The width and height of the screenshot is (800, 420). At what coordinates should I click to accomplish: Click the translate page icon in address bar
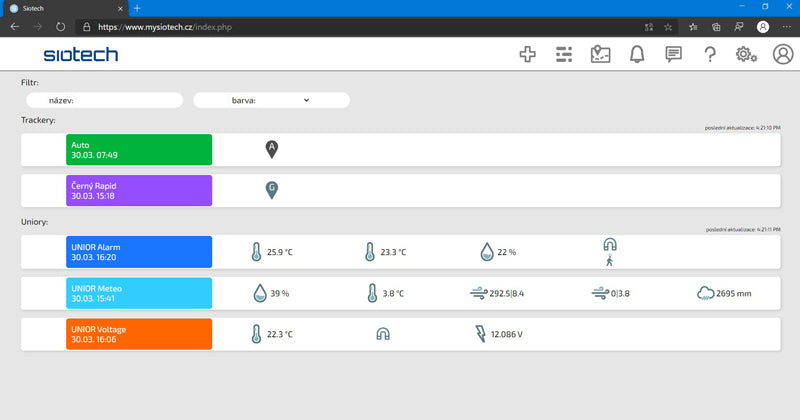point(648,27)
